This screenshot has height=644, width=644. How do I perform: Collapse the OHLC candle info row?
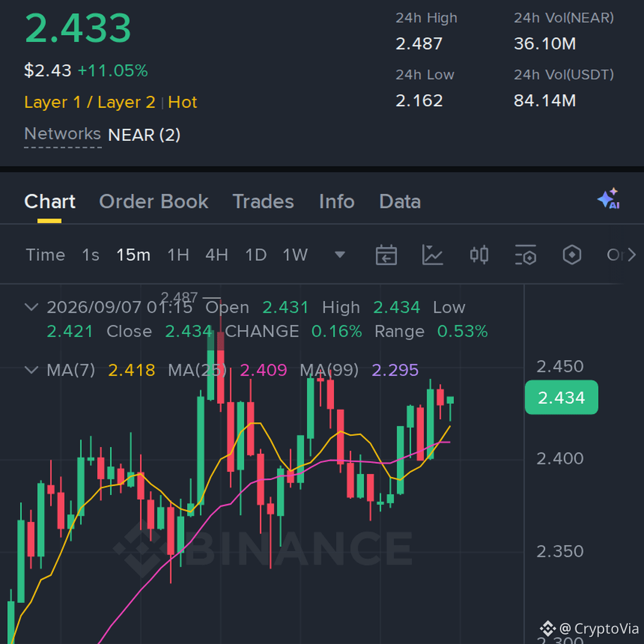pyautogui.click(x=32, y=307)
